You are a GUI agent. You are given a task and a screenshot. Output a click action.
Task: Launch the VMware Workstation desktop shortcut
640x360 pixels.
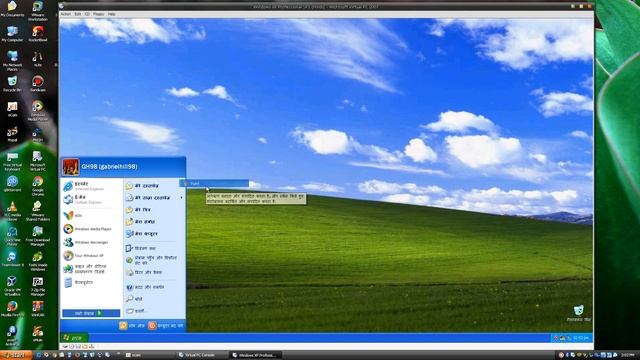(38, 10)
